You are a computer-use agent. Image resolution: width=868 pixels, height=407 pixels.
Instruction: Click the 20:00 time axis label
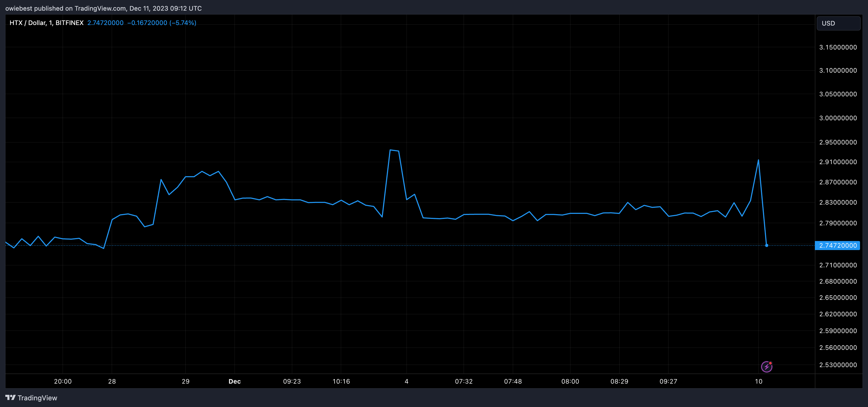(63, 381)
